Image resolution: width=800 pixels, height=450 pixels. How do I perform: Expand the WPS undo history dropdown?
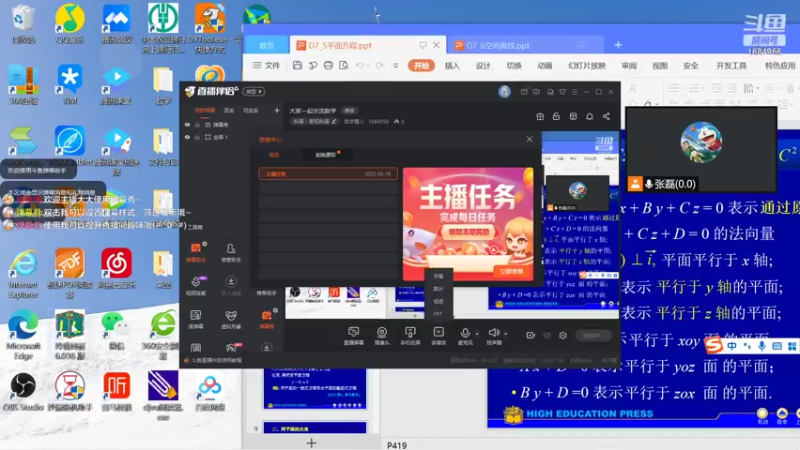tap(368, 66)
